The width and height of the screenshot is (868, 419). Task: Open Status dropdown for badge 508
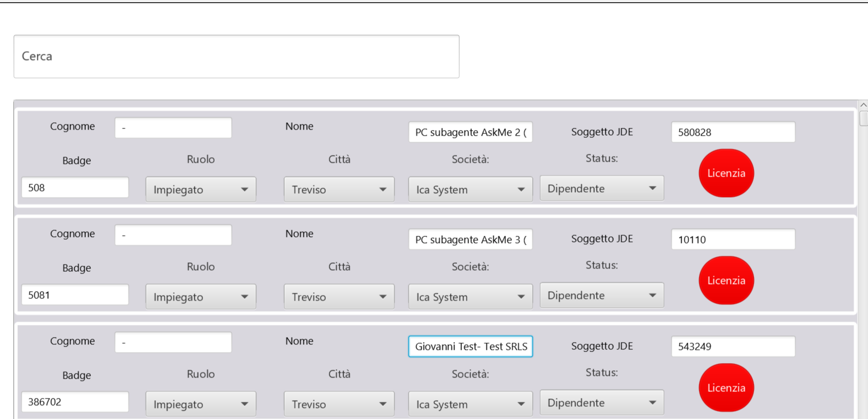click(x=601, y=189)
